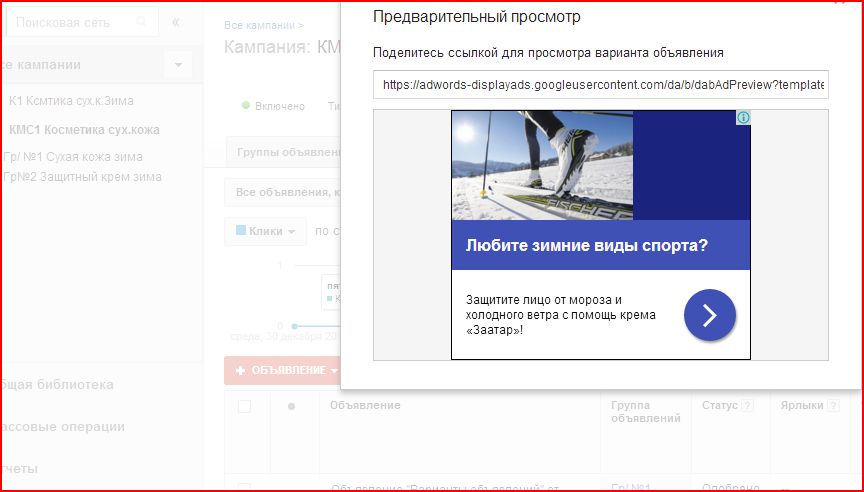This screenshot has height=492, width=864.
Task: Click the preview share link URL field
Action: [x=601, y=85]
